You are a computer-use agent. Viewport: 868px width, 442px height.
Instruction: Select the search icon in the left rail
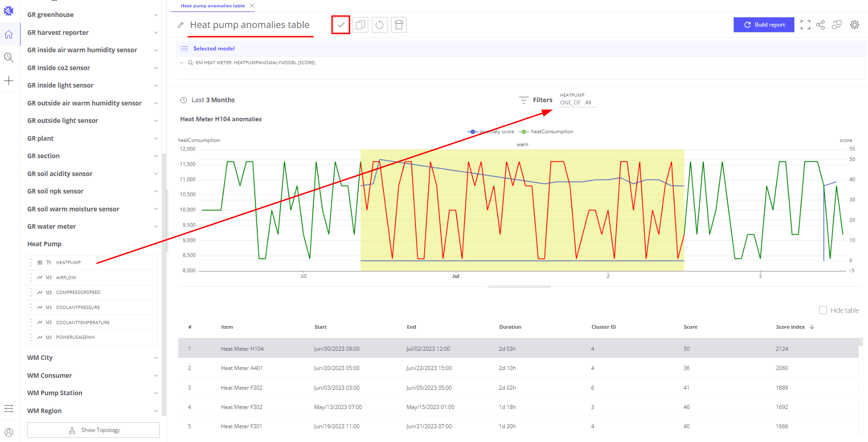(9, 57)
